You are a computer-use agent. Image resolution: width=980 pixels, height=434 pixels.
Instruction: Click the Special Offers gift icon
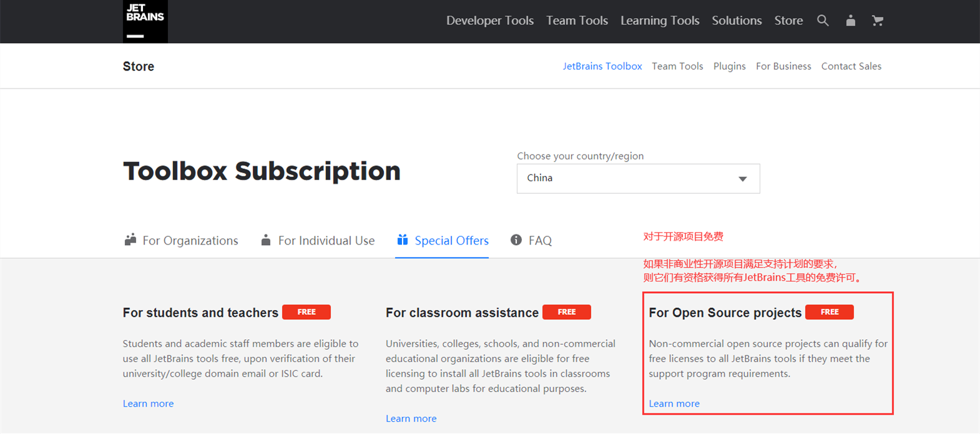(x=403, y=239)
